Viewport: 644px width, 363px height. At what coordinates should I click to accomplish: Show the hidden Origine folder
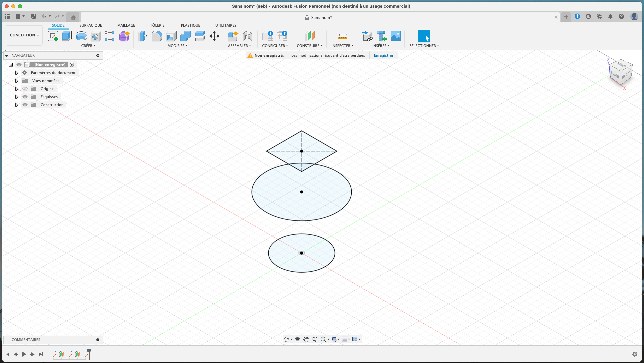click(x=25, y=89)
